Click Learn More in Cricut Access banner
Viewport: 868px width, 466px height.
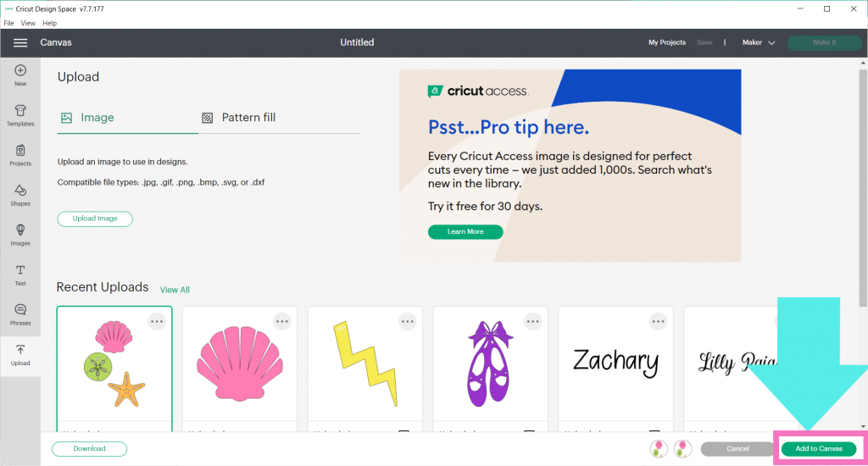pos(465,232)
